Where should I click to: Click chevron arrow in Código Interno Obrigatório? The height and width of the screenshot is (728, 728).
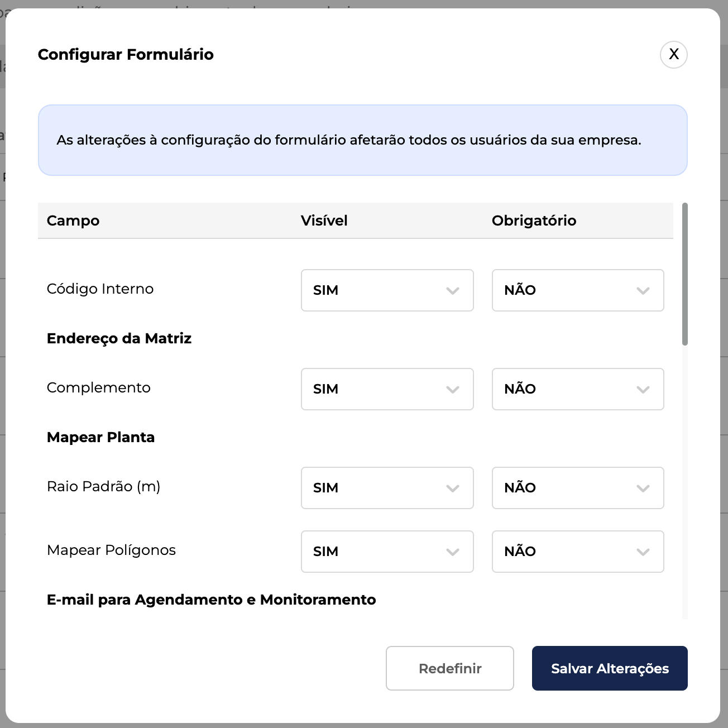point(643,291)
